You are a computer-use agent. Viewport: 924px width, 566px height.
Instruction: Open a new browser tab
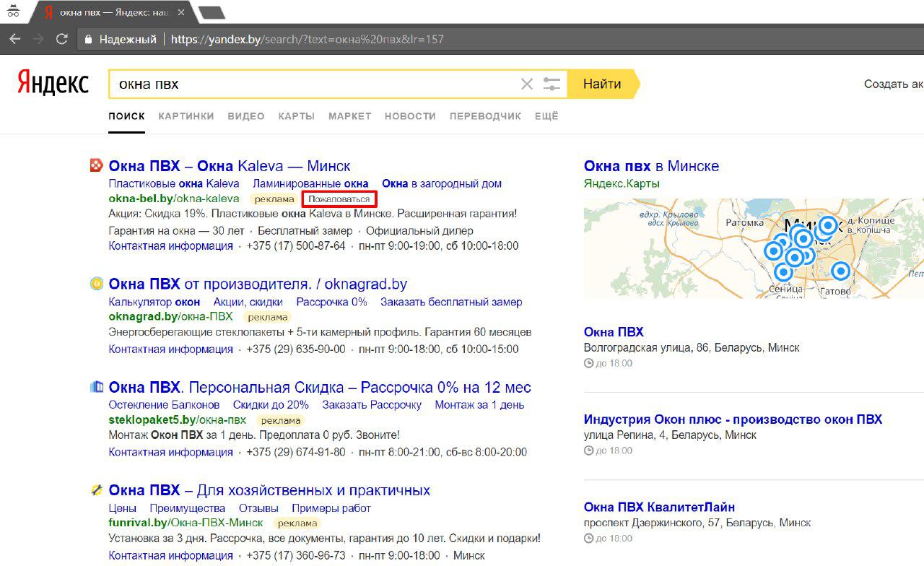[x=211, y=12]
